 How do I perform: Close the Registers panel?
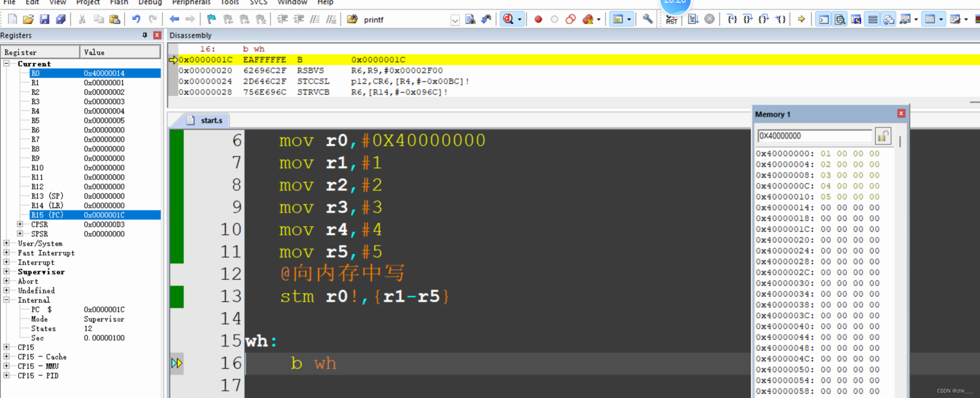pyautogui.click(x=157, y=35)
